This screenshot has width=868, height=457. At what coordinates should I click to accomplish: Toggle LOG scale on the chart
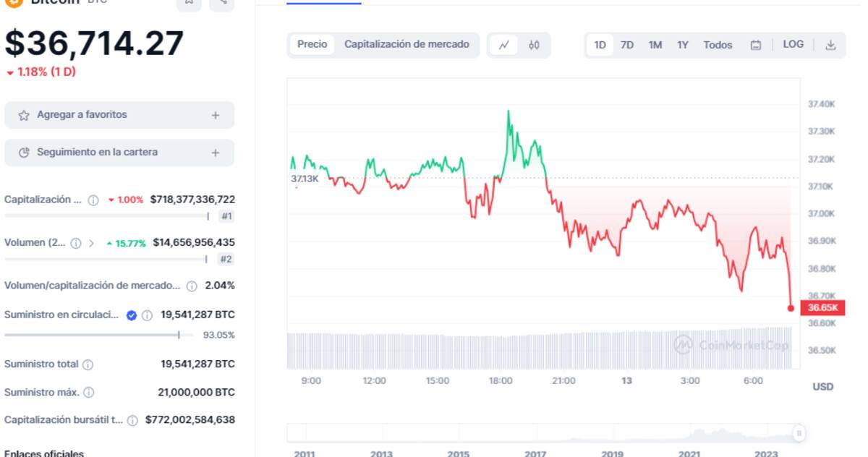click(793, 44)
